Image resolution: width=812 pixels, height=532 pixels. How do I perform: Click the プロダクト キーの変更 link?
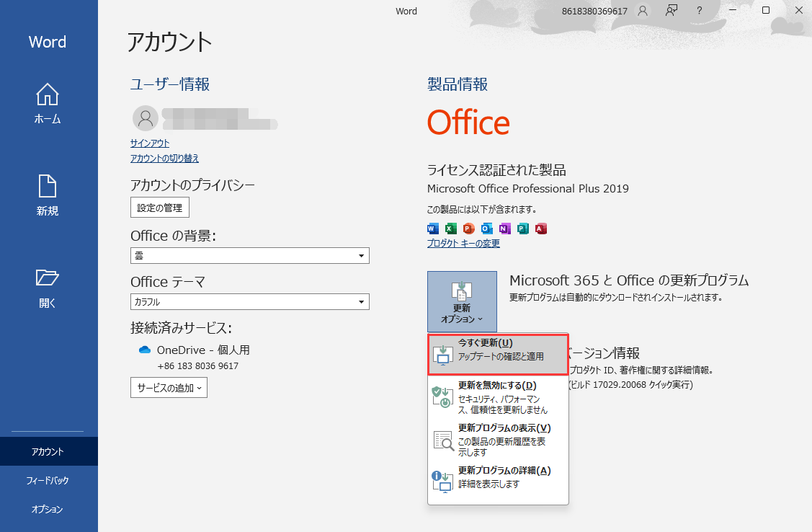(x=463, y=244)
